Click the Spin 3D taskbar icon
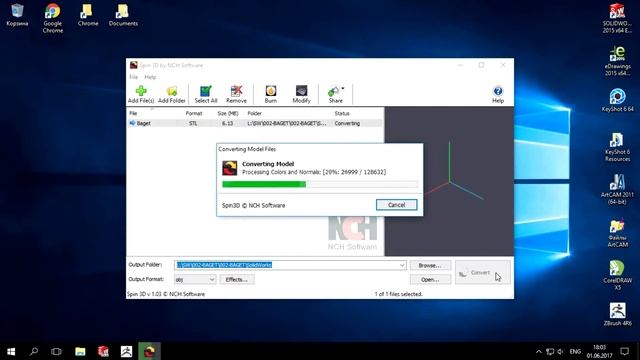 [149, 351]
